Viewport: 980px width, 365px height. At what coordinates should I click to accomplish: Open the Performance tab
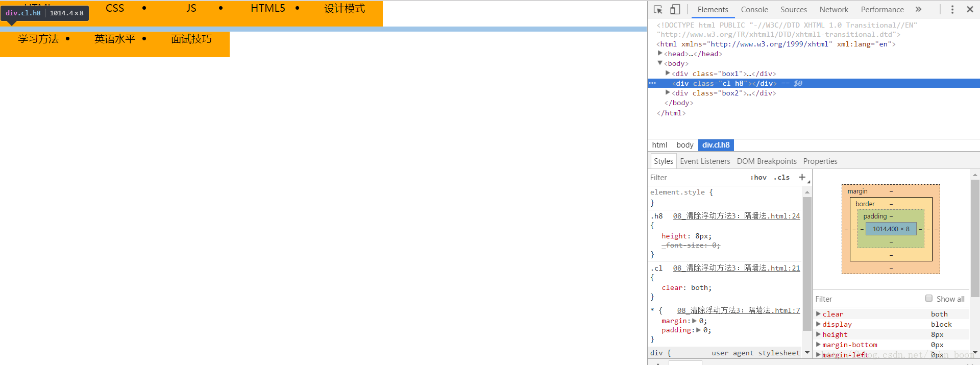tap(882, 9)
